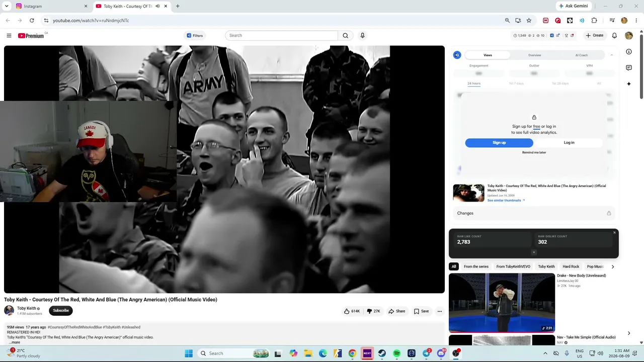Open the YouTube guide hamburger menu

click(x=9, y=35)
